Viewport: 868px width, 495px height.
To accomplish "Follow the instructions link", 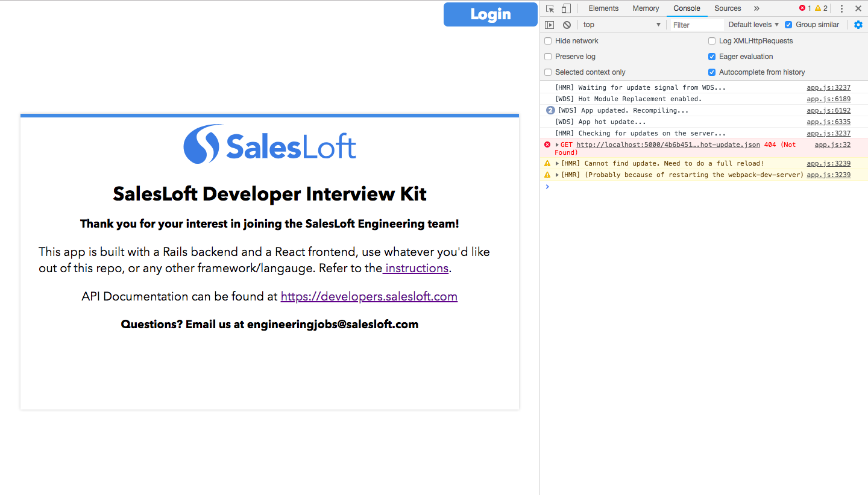I will [416, 268].
